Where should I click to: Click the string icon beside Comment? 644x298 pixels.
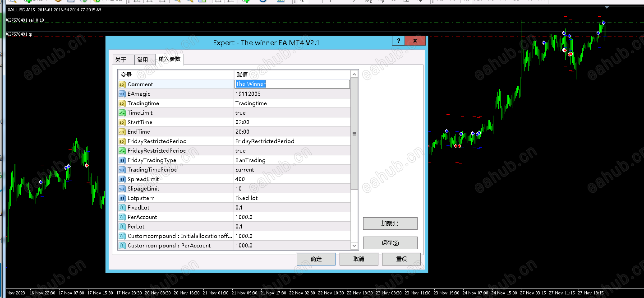pyautogui.click(x=122, y=84)
